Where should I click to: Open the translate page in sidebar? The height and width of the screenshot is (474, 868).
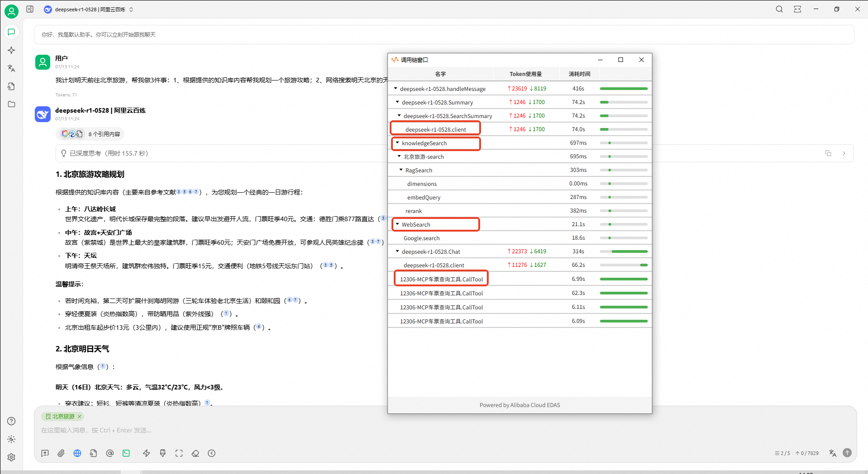pyautogui.click(x=11, y=68)
